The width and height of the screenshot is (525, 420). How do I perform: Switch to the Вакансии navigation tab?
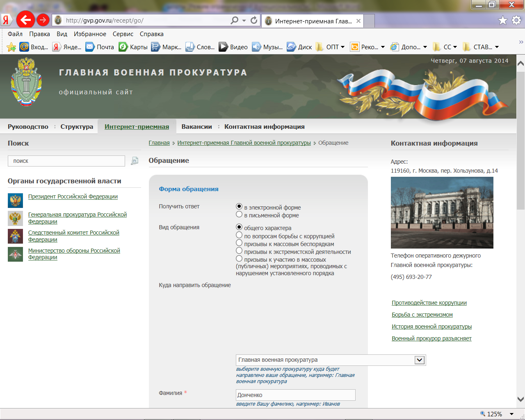(x=197, y=127)
